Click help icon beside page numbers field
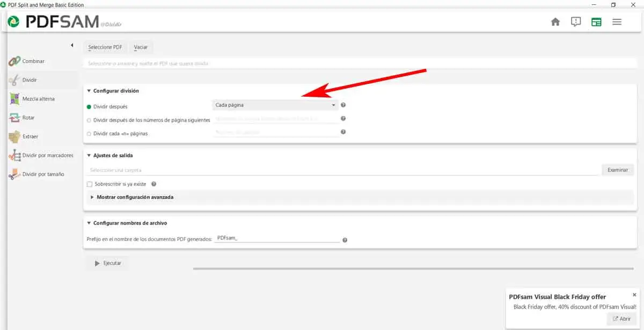This screenshot has height=330, width=644. click(343, 118)
